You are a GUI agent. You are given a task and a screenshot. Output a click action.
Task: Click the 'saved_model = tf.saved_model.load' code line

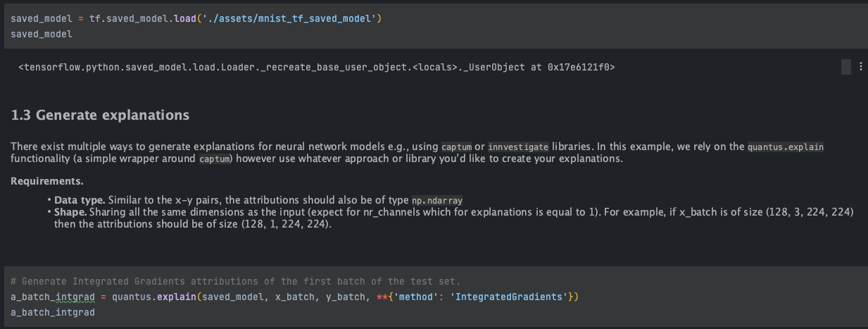[196, 18]
